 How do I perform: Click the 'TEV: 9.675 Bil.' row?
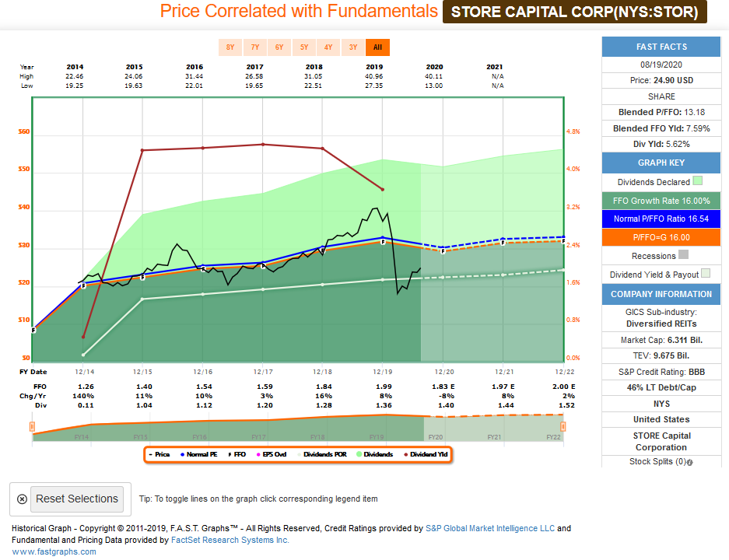[661, 356]
